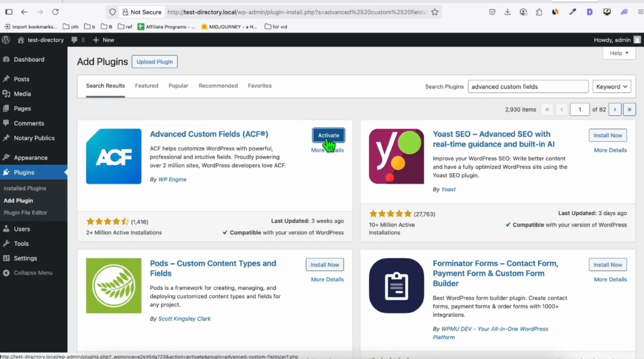644x359 pixels.
Task: Click the admin avatar icon
Action: (x=637, y=40)
